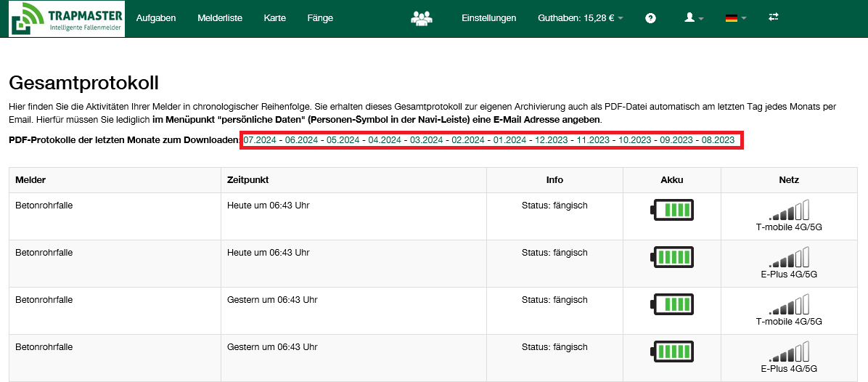Open the group users icon

click(x=421, y=18)
